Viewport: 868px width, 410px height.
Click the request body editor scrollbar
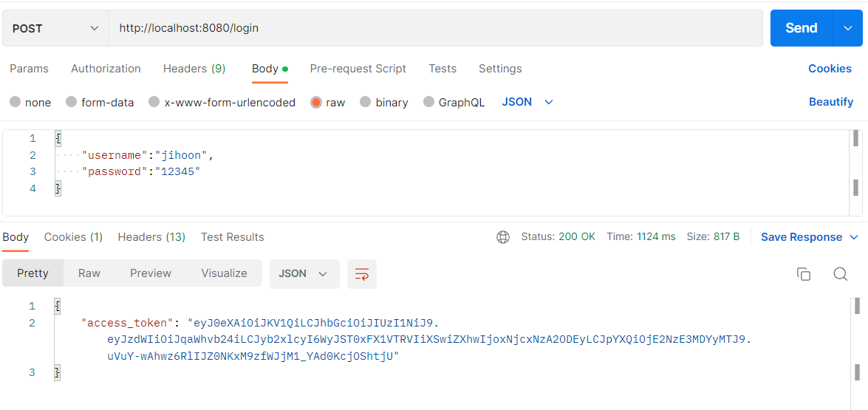(856, 173)
